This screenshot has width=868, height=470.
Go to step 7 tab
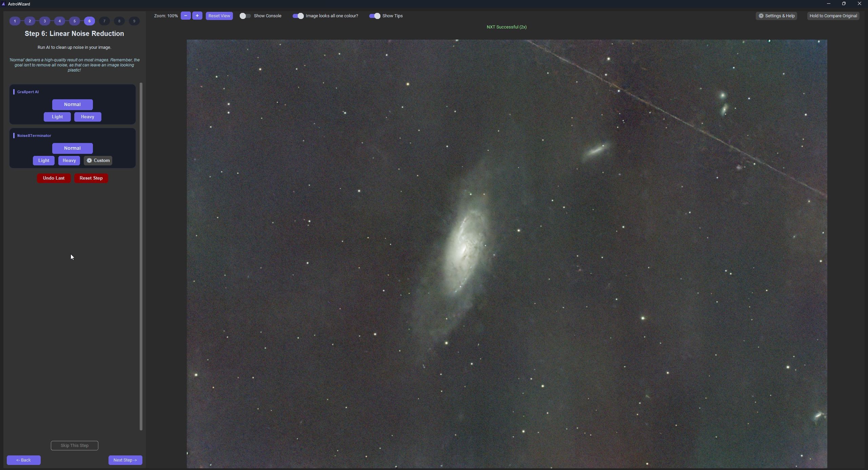[x=104, y=21]
